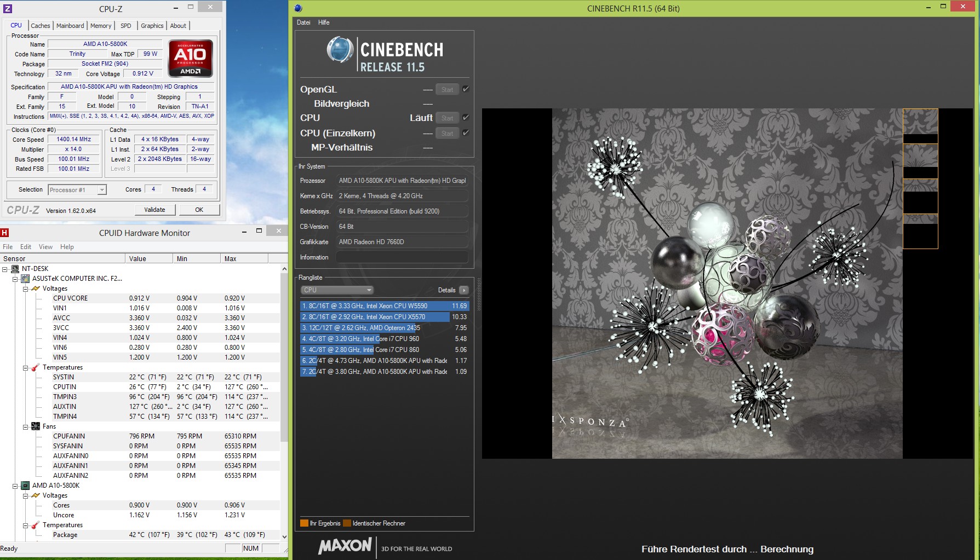The width and height of the screenshot is (980, 560).
Task: Open the View menu in HWMonitor
Action: pyautogui.click(x=46, y=247)
